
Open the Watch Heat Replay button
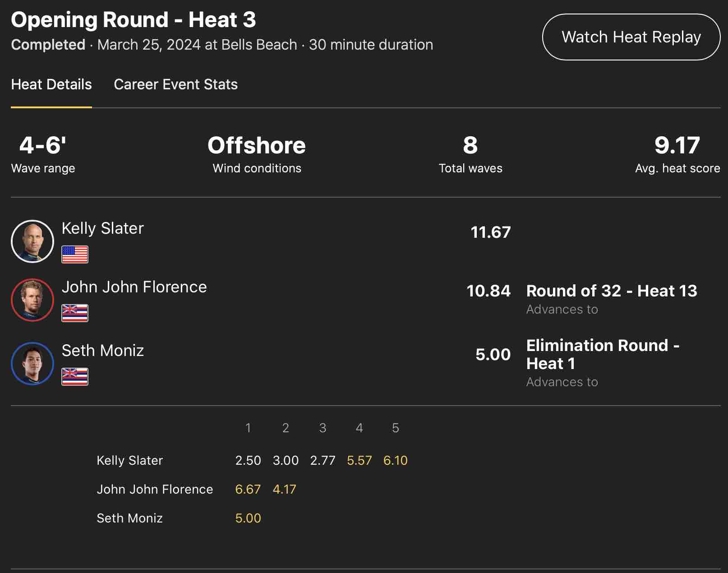pos(631,37)
